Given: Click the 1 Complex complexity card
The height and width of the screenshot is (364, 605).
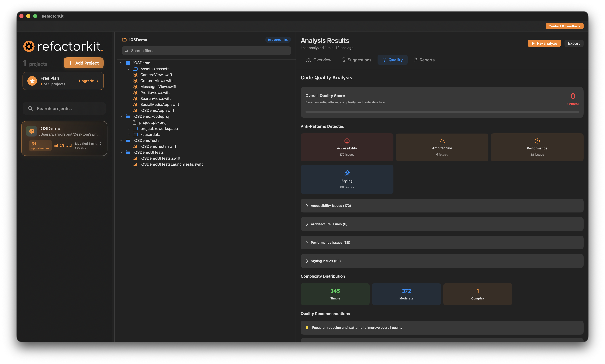Looking at the screenshot, I should pos(478,294).
